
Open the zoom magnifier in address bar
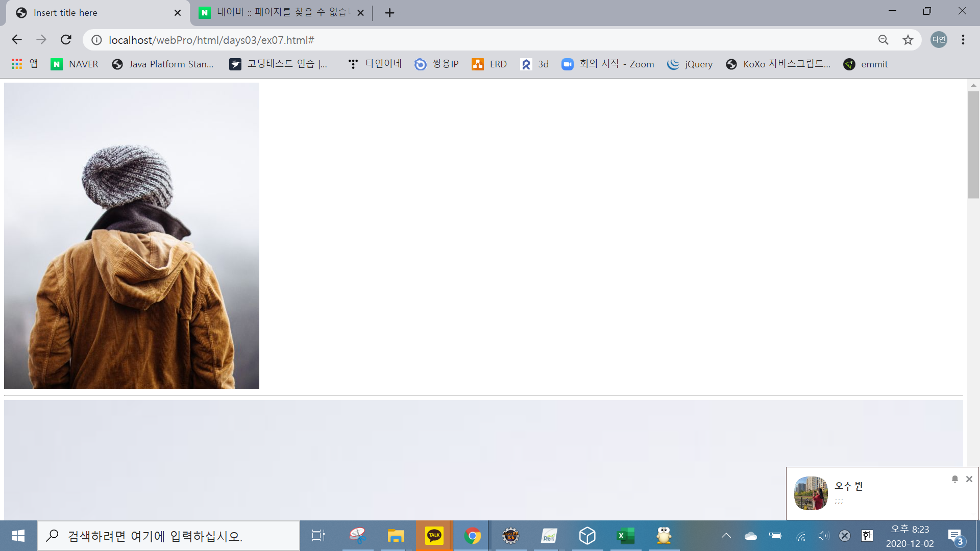tap(883, 40)
